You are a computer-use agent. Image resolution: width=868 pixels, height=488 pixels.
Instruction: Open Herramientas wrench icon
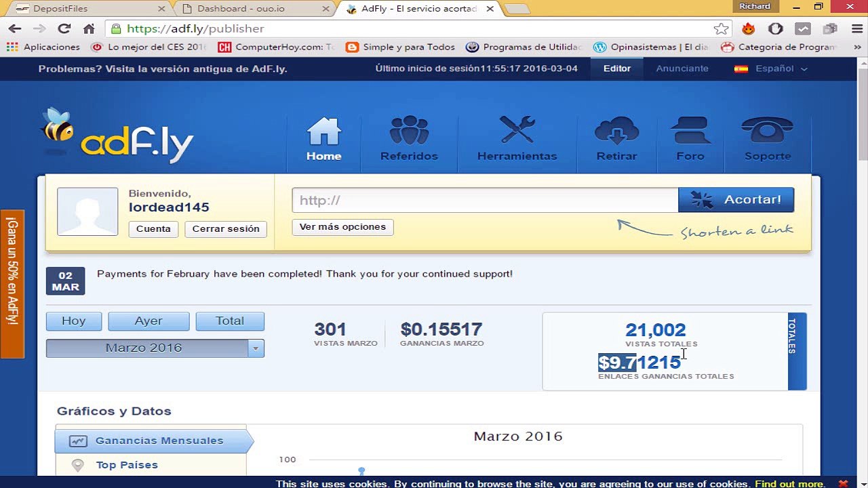click(x=517, y=129)
